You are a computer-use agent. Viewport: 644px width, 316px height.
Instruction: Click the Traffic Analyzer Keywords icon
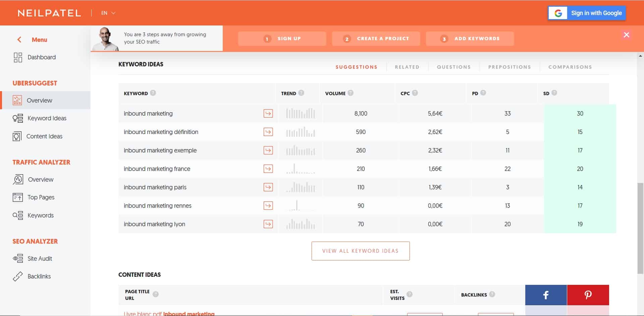pyautogui.click(x=18, y=215)
